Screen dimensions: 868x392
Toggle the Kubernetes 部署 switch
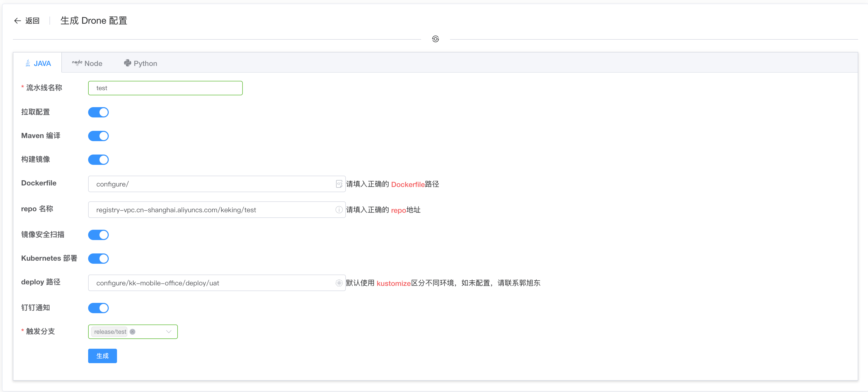tap(98, 259)
